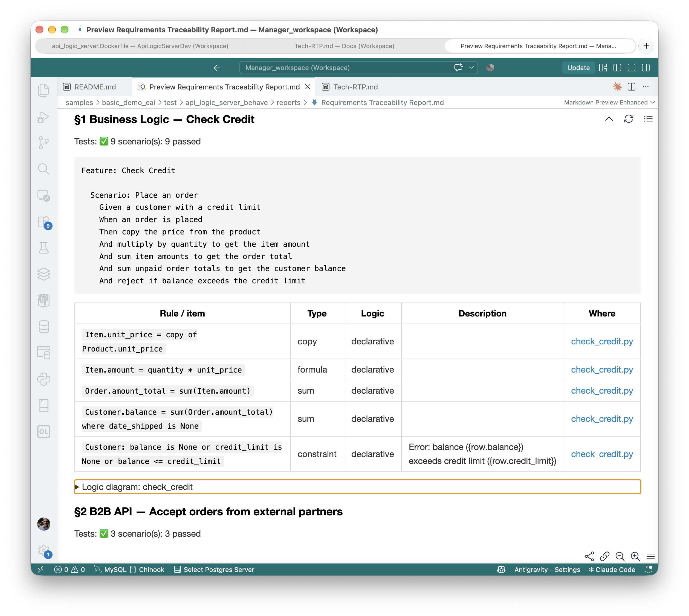Open Markdown Preview Enhanced dropdown
Screen dimensions: 689x616
(x=609, y=103)
